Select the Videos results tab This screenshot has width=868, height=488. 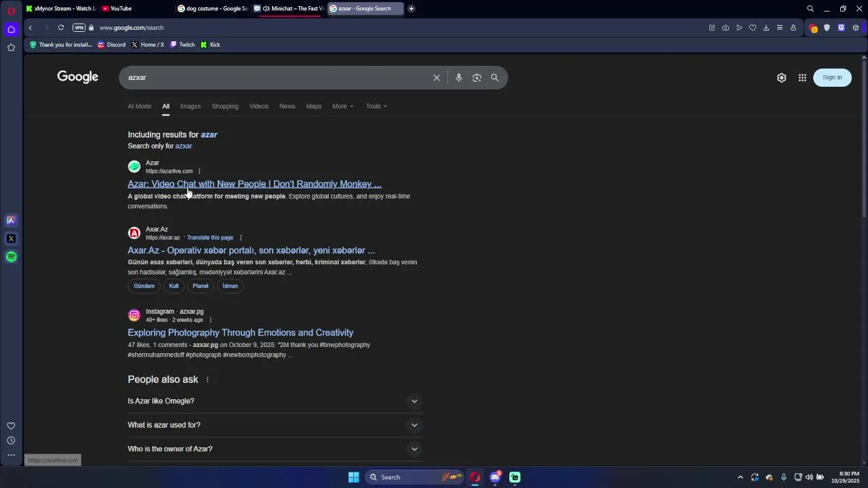coord(259,106)
